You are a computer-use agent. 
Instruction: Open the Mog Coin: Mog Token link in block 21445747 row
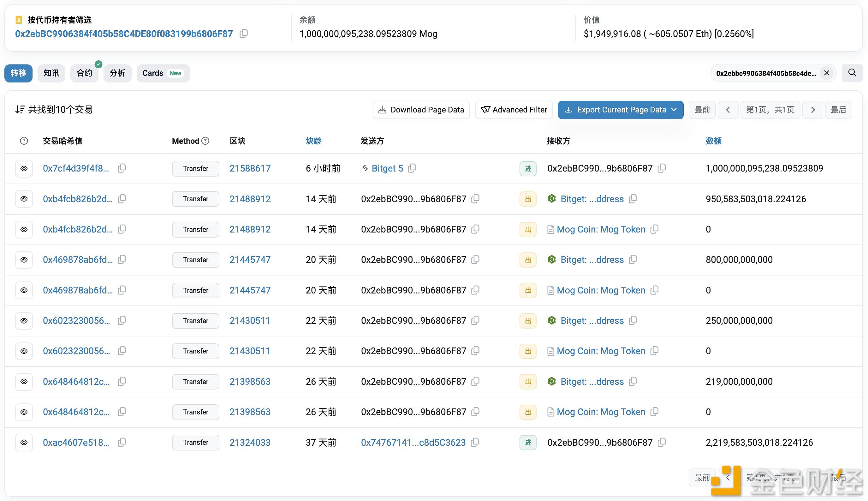pyautogui.click(x=601, y=290)
